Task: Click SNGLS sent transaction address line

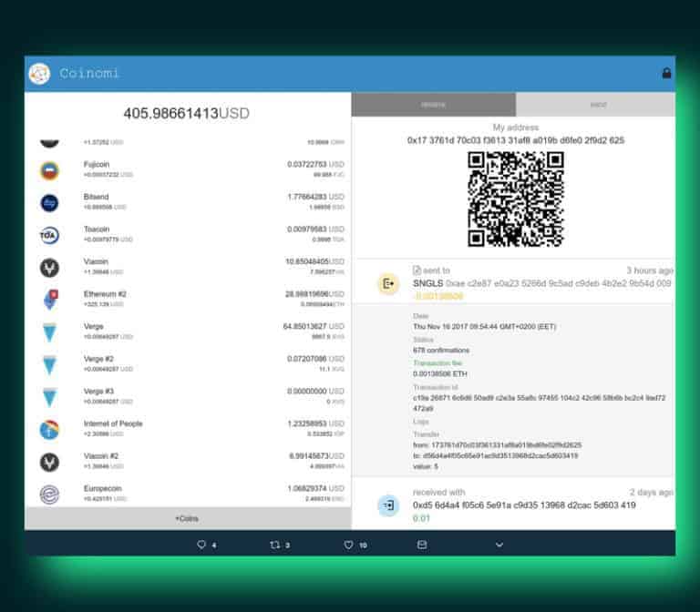Action: (542, 283)
